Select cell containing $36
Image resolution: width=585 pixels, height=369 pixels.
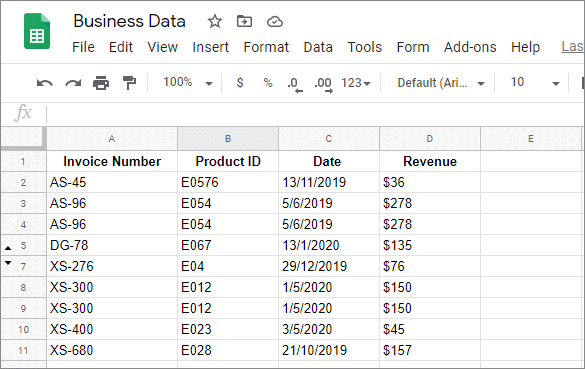tap(430, 182)
